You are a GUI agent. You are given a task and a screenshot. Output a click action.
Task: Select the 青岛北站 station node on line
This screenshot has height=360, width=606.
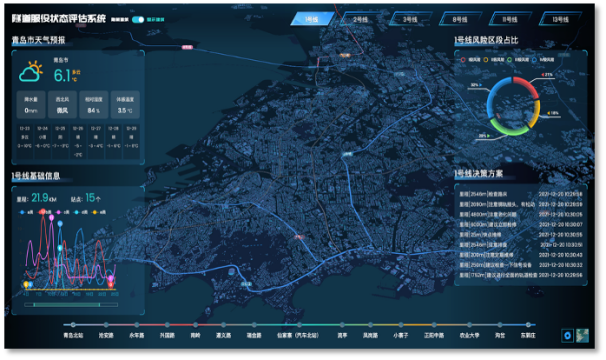tap(73, 325)
